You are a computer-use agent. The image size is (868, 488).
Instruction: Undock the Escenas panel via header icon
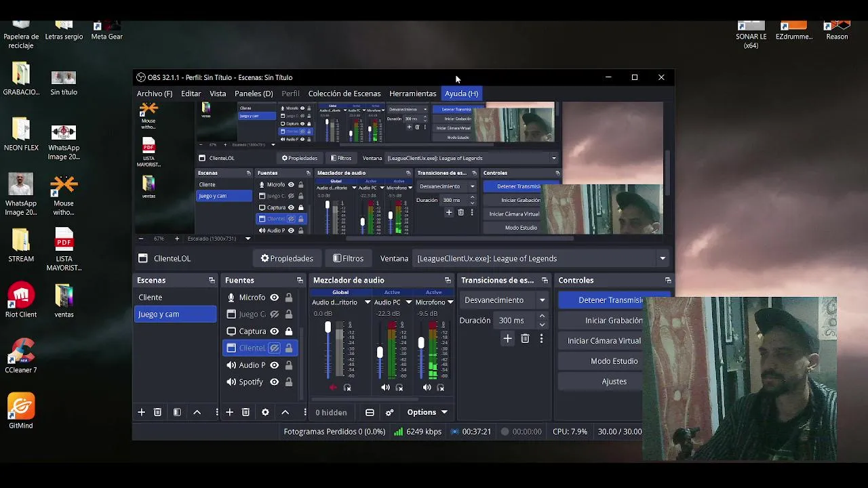[x=212, y=280]
